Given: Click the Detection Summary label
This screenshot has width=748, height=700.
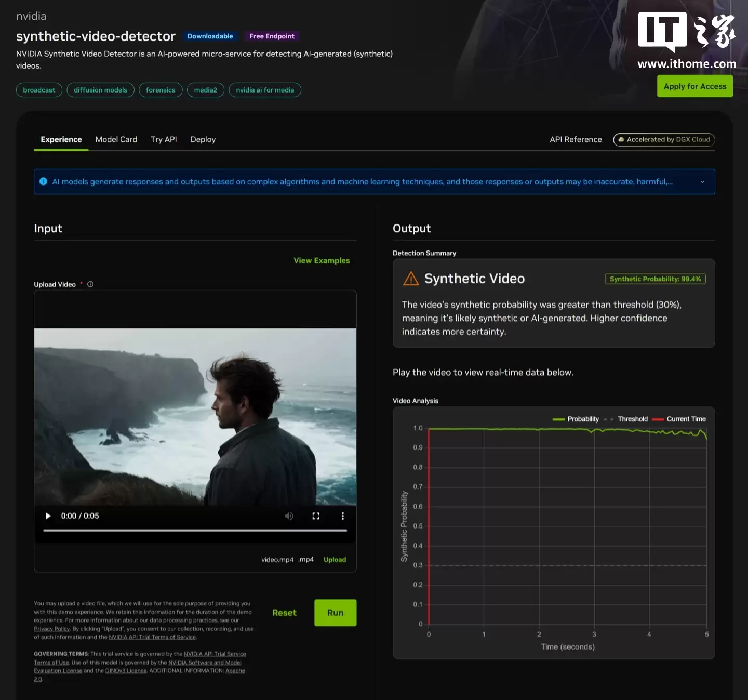Looking at the screenshot, I should [424, 253].
